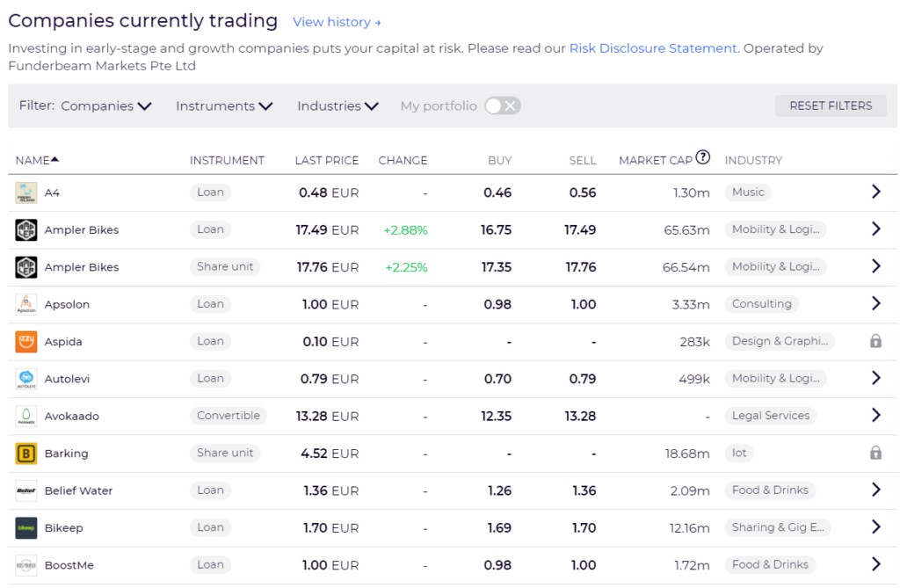This screenshot has height=588, width=900.
Task: Select the Bikeep company name
Action: 63,528
